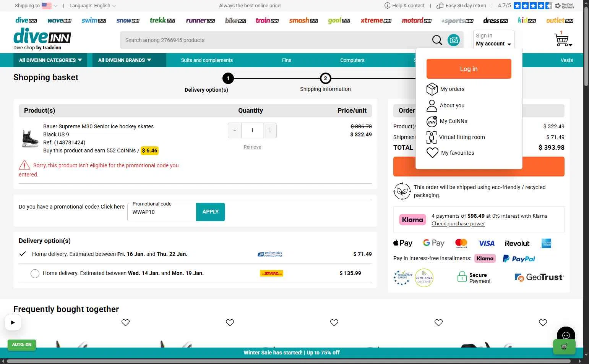Favourite the third recommended product heart

coord(334,323)
